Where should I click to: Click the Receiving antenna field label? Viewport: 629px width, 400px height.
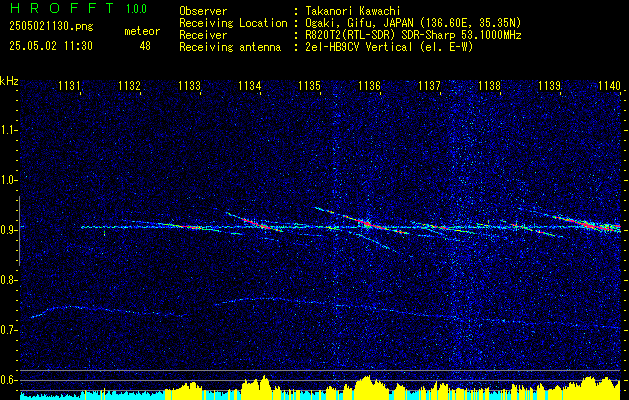[x=230, y=47]
